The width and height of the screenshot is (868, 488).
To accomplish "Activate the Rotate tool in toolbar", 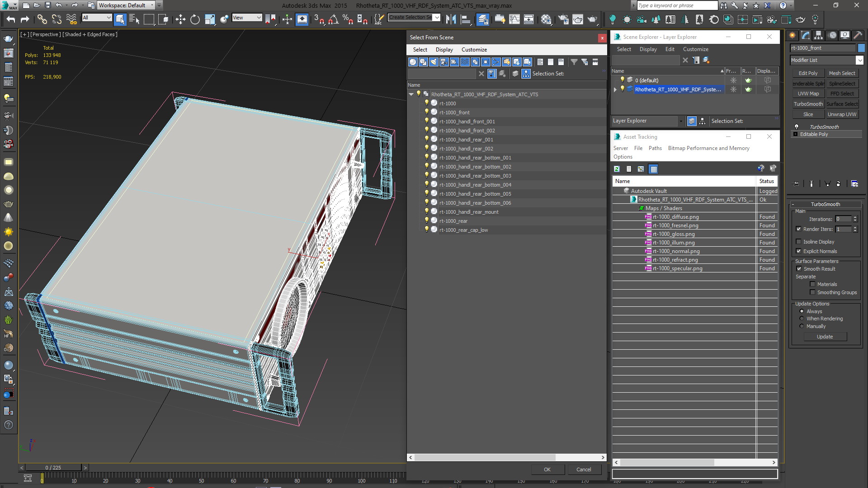I will (x=195, y=19).
